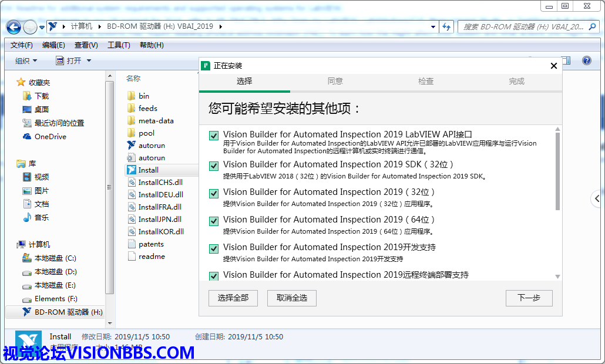Uncheck the LabVIEW API接口 checkbox
The width and height of the screenshot is (605, 364).
click(214, 136)
